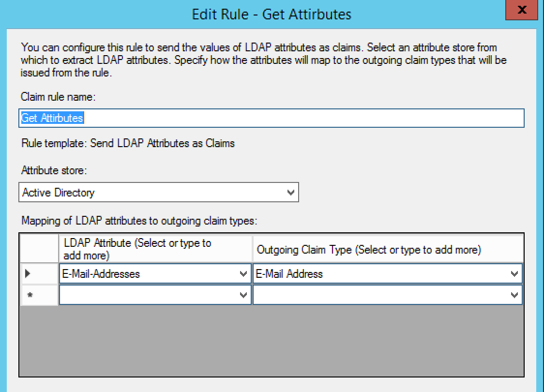Viewport: 544px width, 392px height.
Task: Click the 'Attribute store:' label
Action: pos(54,170)
